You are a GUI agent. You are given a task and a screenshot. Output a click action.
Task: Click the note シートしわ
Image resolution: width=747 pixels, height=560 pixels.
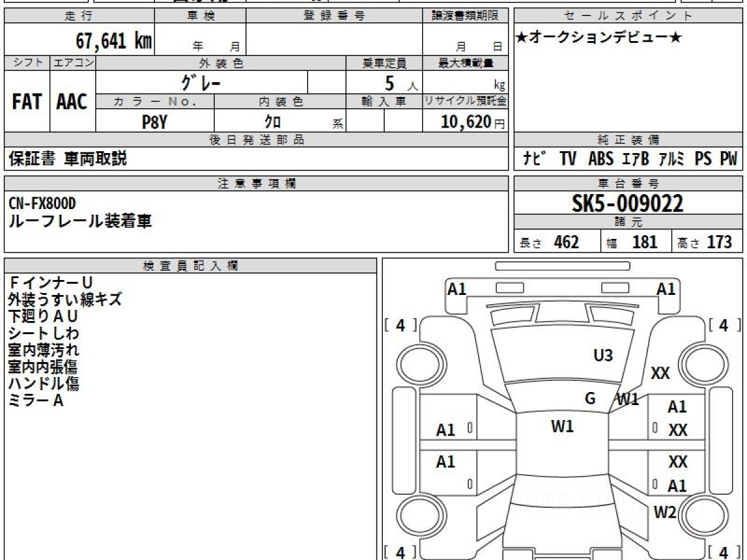(44, 334)
